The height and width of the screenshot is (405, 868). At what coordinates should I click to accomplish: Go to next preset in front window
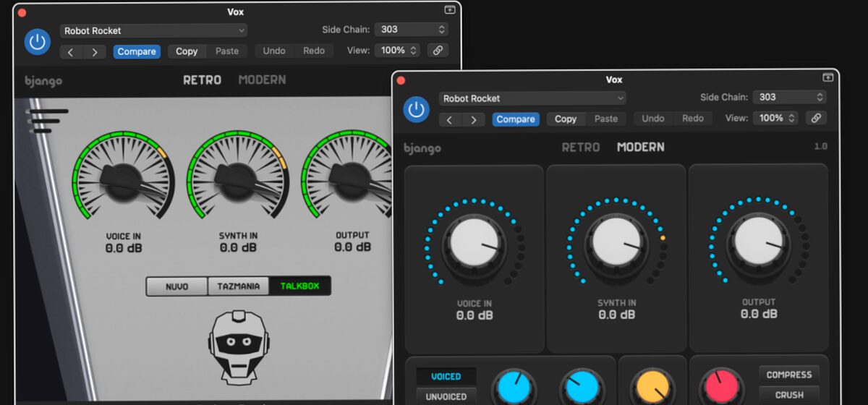tap(473, 119)
